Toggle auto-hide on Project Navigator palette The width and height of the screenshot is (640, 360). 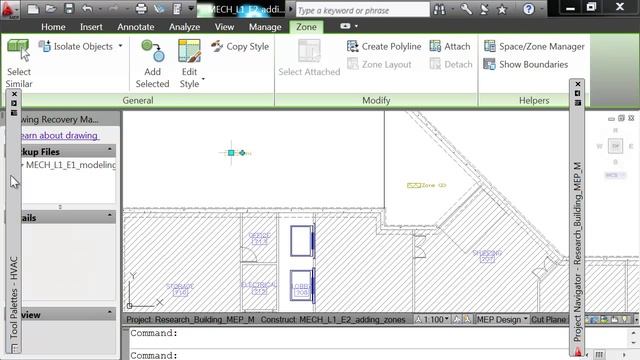[x=578, y=93]
